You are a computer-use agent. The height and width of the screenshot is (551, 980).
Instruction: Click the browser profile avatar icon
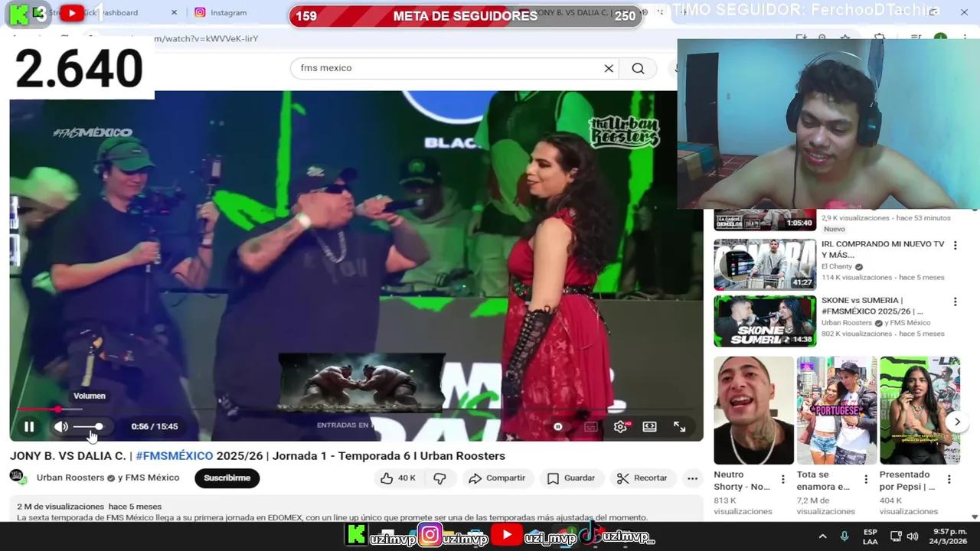tap(940, 38)
